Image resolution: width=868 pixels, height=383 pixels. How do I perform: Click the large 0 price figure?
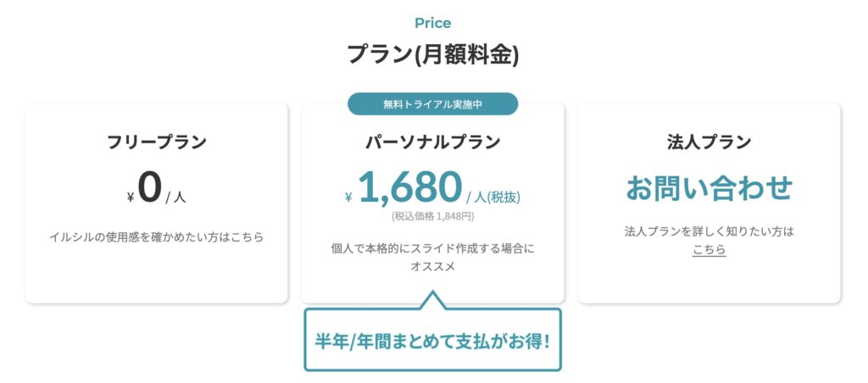coord(149,188)
